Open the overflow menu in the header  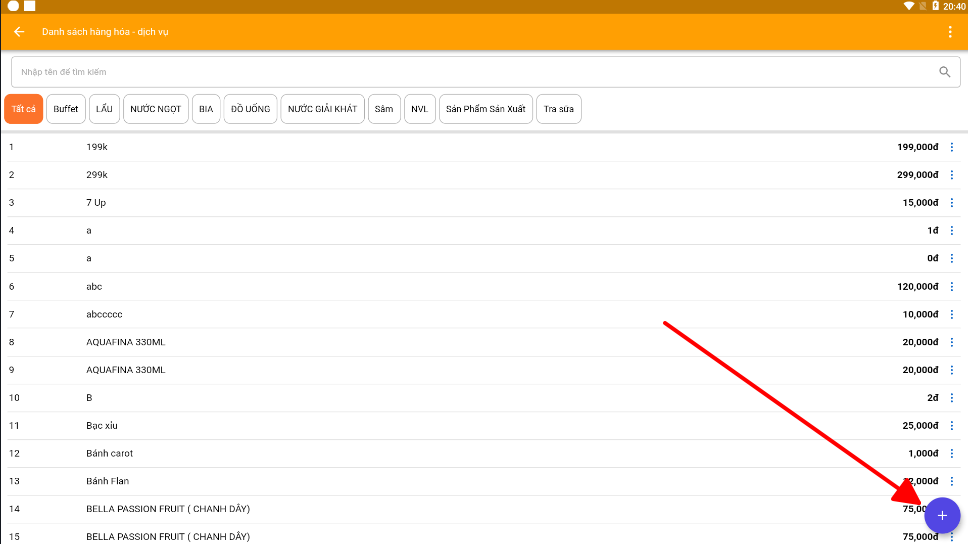(x=950, y=32)
